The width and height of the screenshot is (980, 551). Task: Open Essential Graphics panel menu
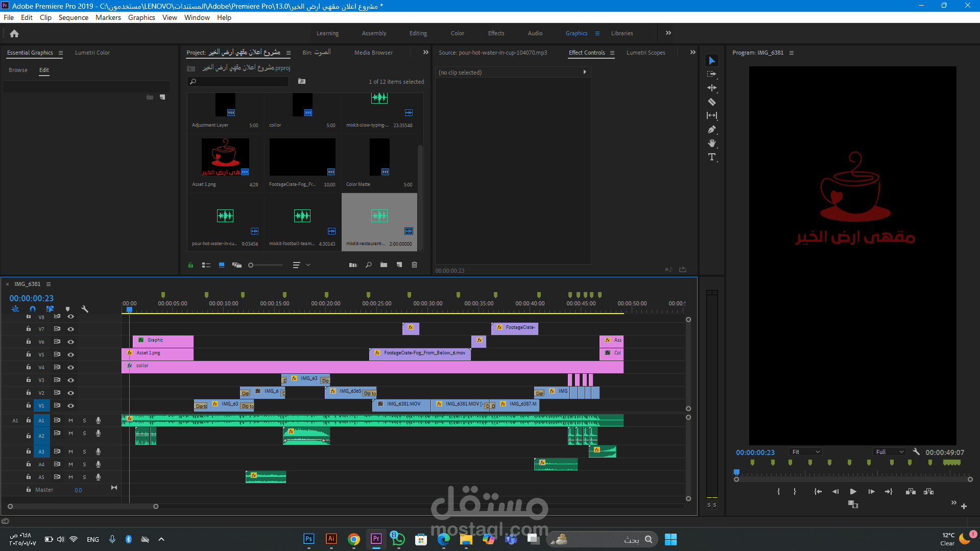[x=61, y=53]
